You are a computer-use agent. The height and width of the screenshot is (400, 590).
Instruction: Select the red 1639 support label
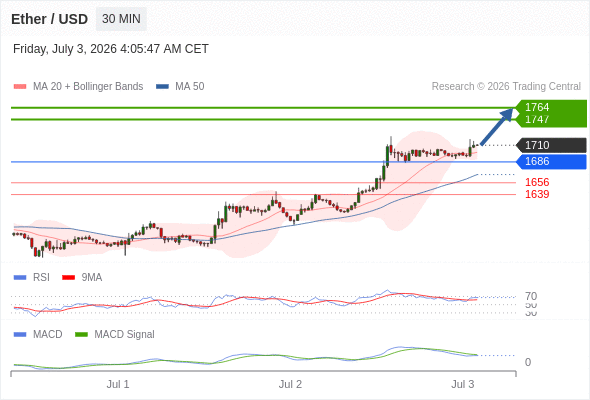[537, 194]
